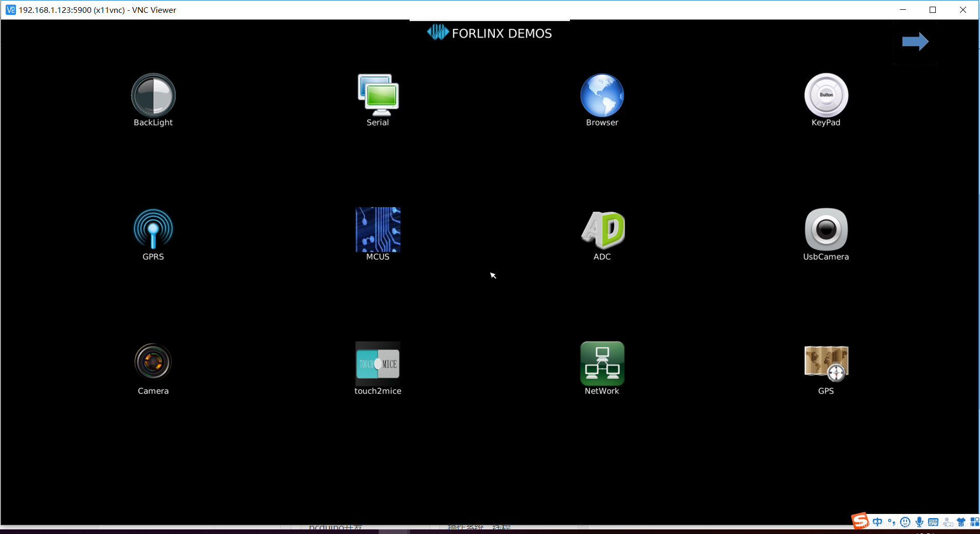Open the Sogou user account icon

[948, 522]
